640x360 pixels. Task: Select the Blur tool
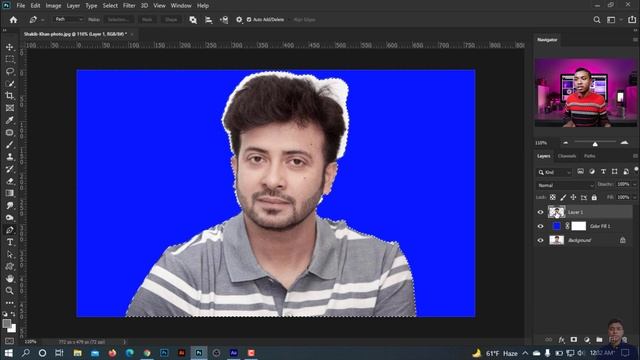point(9,206)
